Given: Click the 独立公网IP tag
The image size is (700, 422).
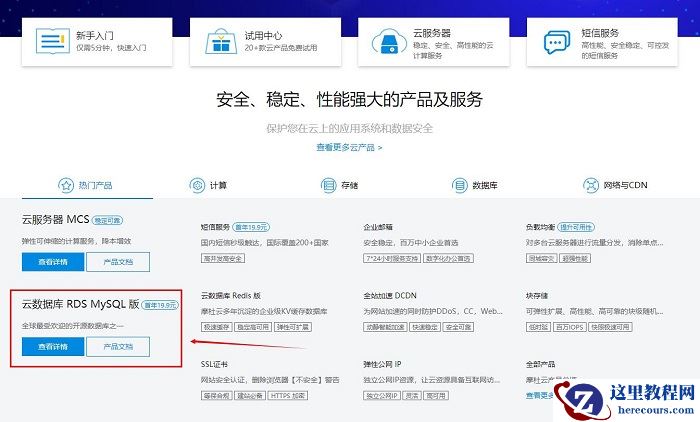Looking at the screenshot, I should coord(382,396).
